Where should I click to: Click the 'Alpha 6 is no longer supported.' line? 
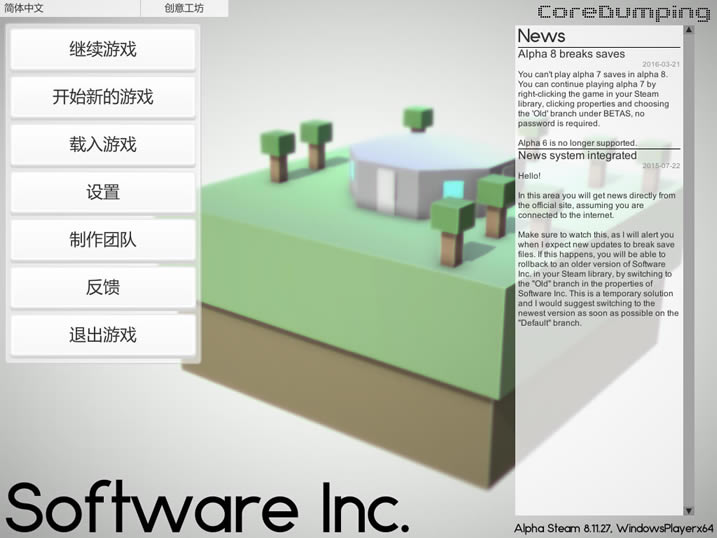(577, 143)
